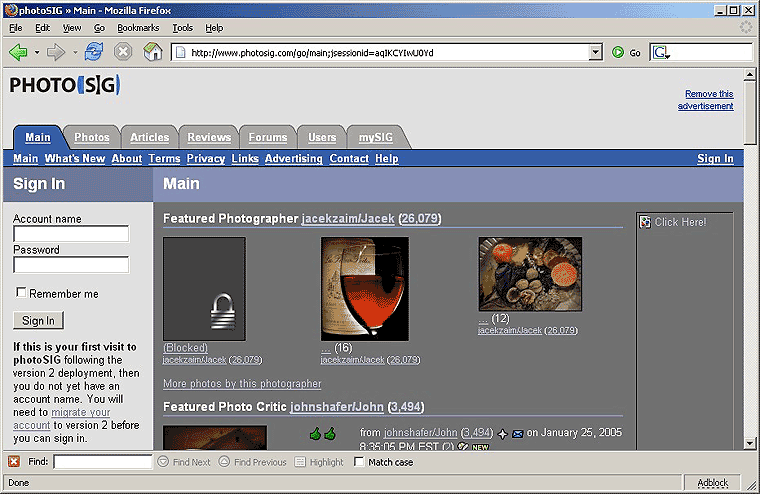Screen dimensions: 760x494
Task: Click the Find Next icon button
Action: coord(163,462)
